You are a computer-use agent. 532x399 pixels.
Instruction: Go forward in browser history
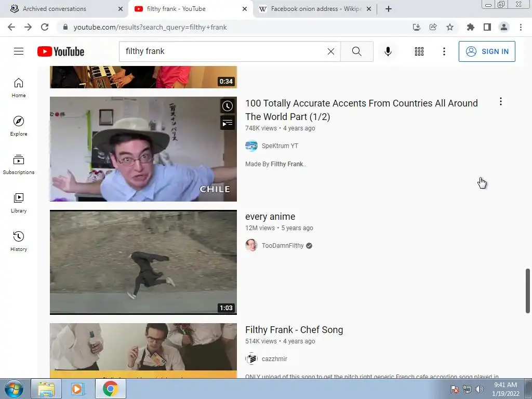pyautogui.click(x=28, y=27)
